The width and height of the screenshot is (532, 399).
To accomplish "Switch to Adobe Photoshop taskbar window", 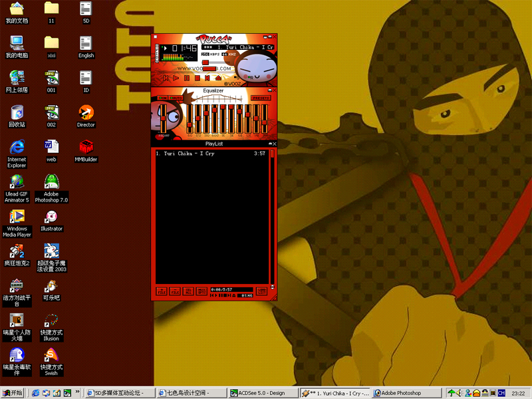I will [406, 393].
